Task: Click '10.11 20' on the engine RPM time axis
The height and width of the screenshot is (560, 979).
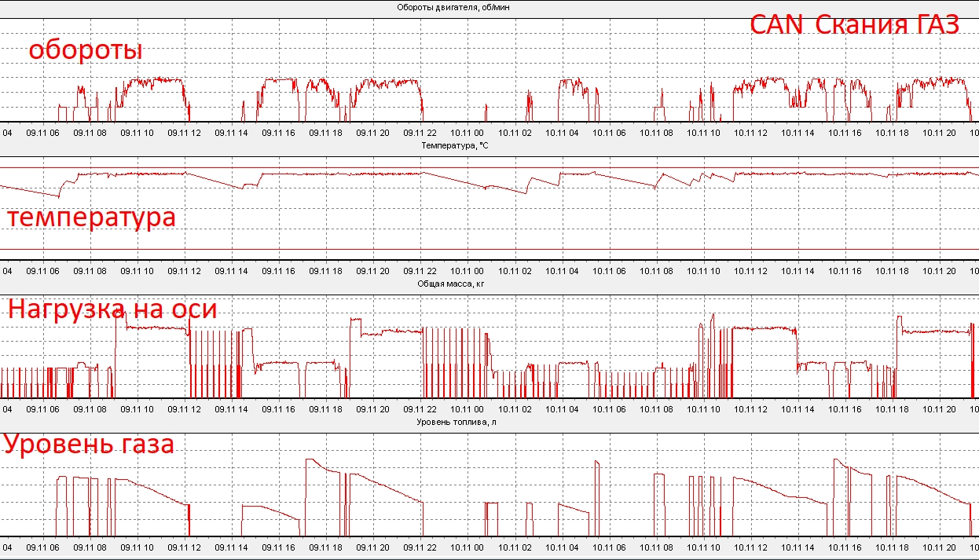Action: tap(939, 133)
